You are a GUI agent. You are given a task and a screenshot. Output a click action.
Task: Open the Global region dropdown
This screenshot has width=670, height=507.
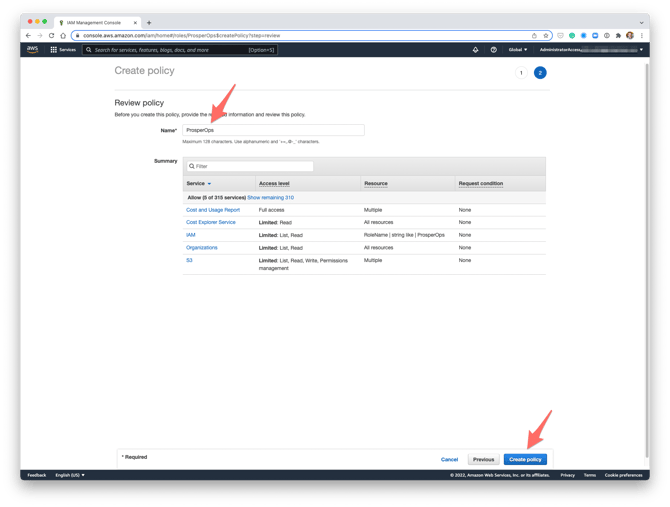click(517, 49)
